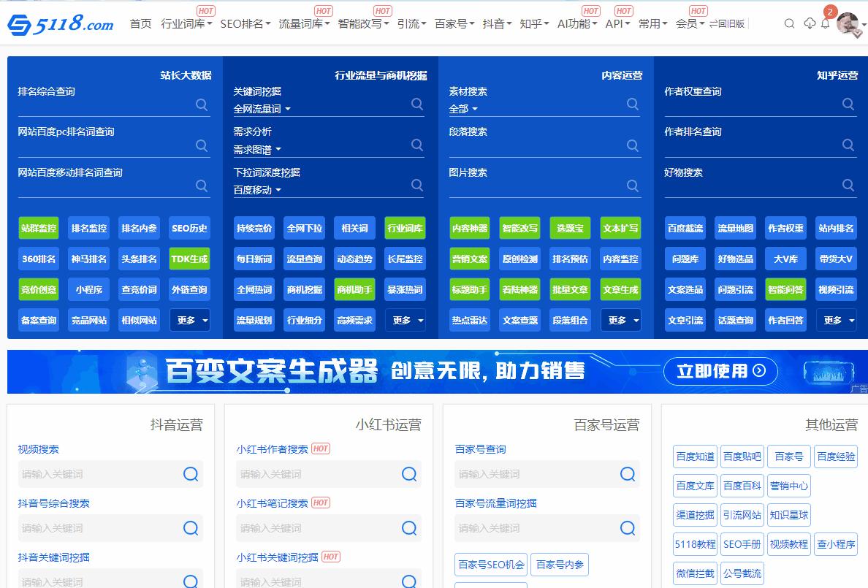Viewport: 868px width, 588px height.
Task: Click search icon for 图片搜索
Action: 632,186
